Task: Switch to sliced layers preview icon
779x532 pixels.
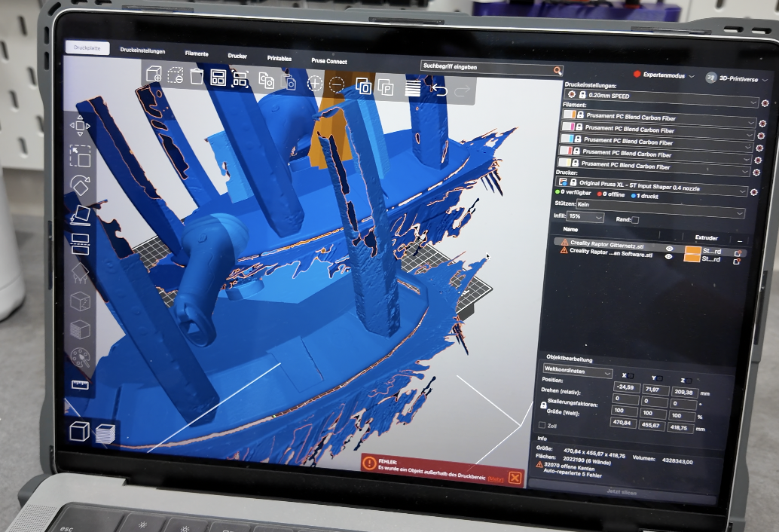Action: (105, 433)
